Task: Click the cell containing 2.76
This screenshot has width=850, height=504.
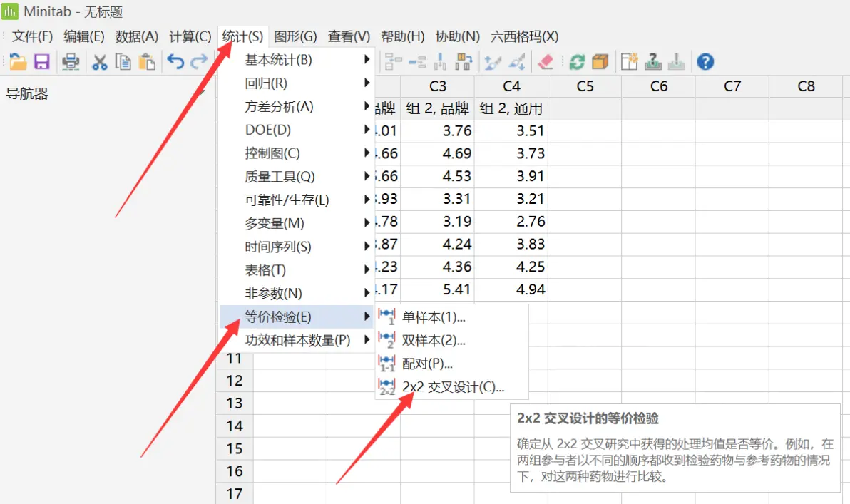Action: 511,221
